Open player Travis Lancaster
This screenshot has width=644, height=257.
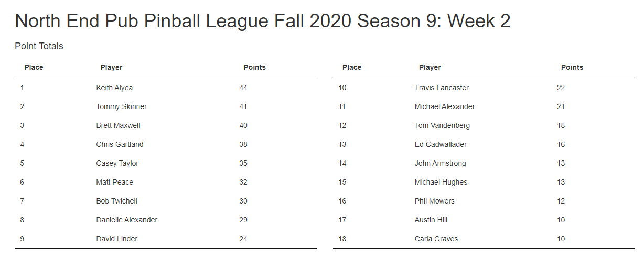pos(442,88)
